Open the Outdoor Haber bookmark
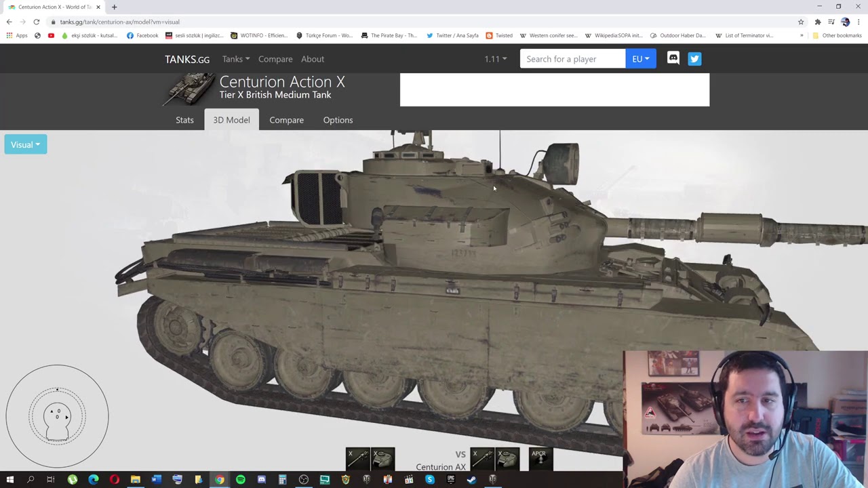 point(677,35)
